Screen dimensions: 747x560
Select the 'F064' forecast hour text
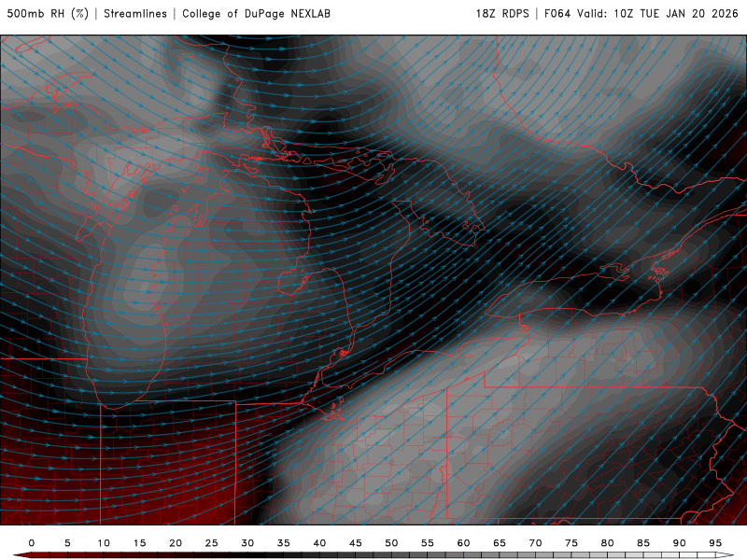pyautogui.click(x=557, y=13)
